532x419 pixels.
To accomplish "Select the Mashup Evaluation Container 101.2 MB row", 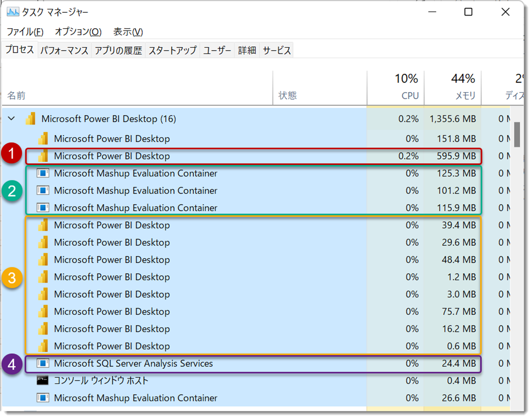I will [x=256, y=191].
